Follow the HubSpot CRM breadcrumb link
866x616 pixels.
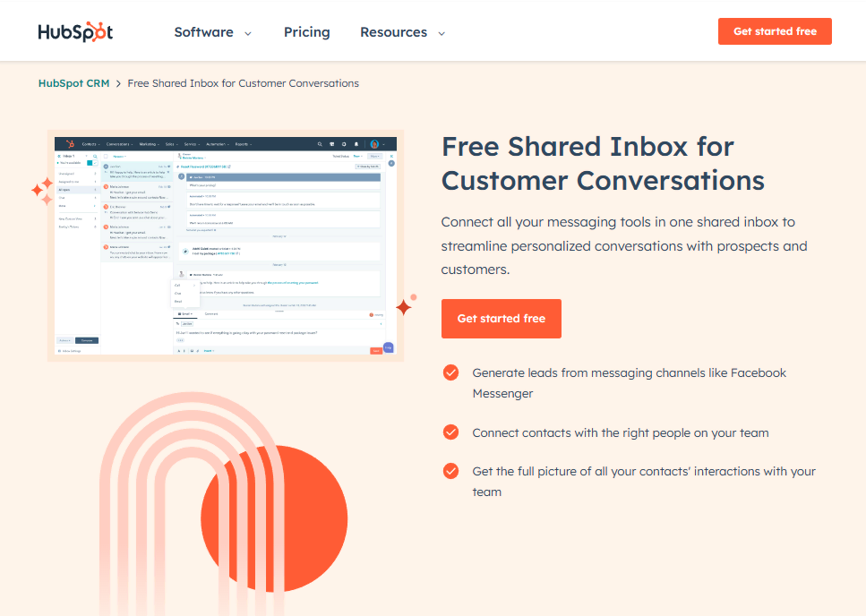[74, 82]
